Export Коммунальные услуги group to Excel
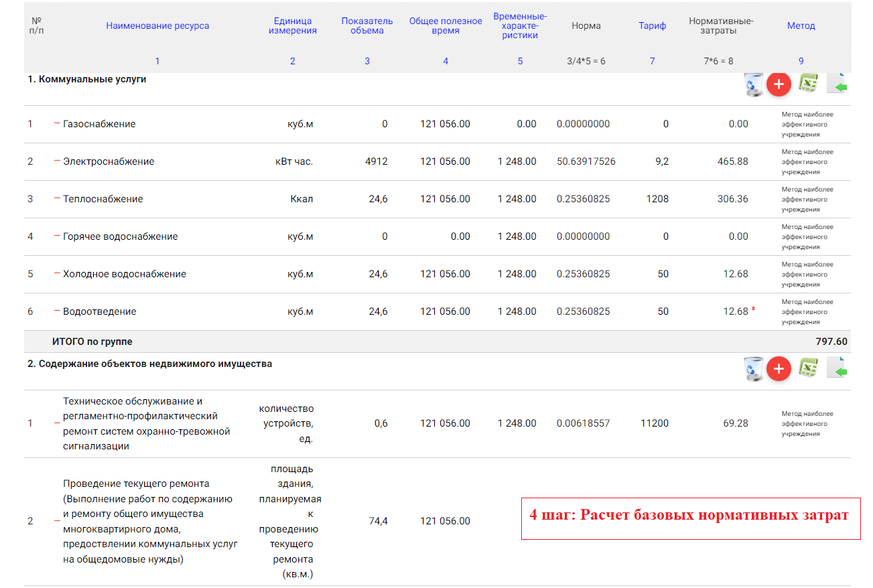 [809, 84]
